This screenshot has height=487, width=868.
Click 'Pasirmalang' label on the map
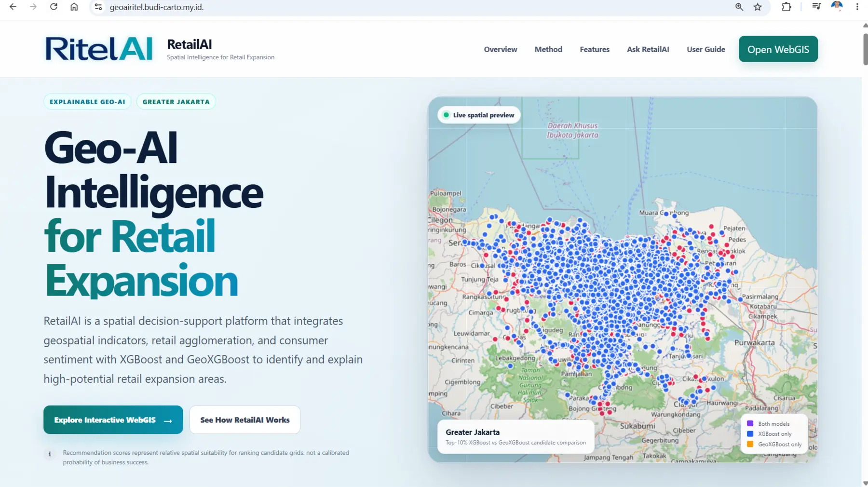(760, 297)
